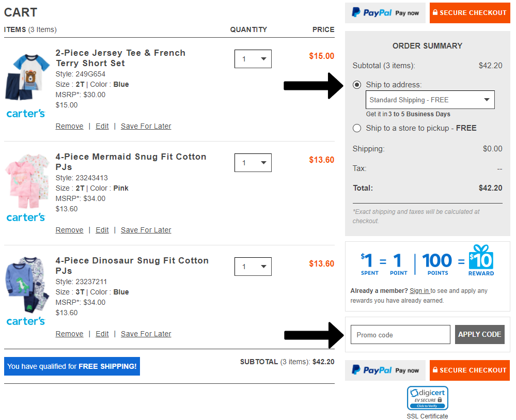The width and height of the screenshot is (516, 420).
Task: Remove the Mermaid Snug Fit PJs
Action: pos(69,230)
